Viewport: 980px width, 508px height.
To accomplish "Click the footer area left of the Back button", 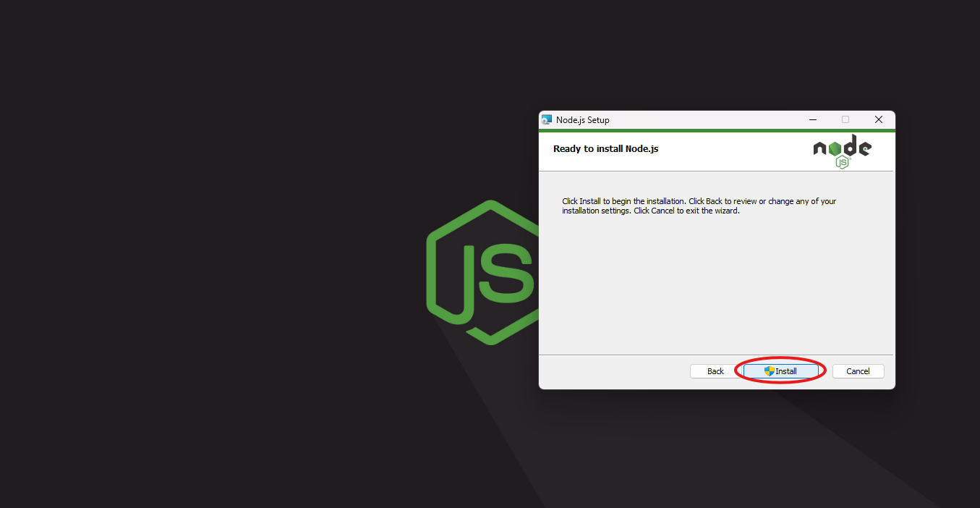I will (x=615, y=371).
